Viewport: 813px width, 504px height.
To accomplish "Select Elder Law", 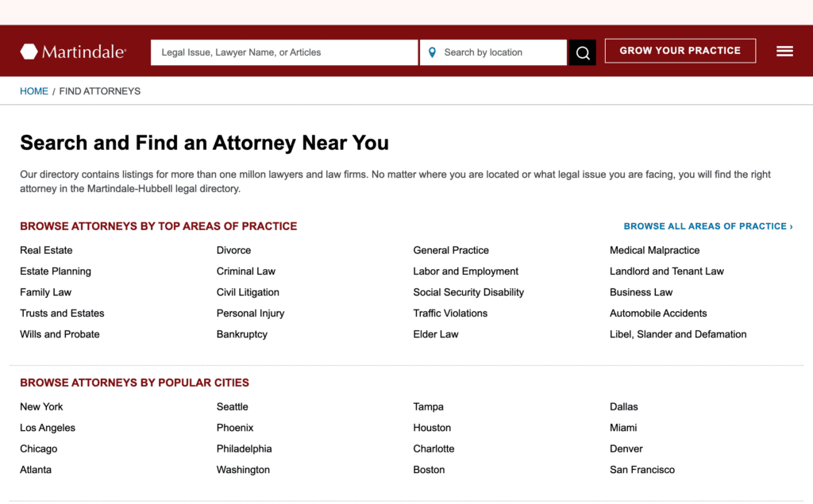I will coord(436,334).
